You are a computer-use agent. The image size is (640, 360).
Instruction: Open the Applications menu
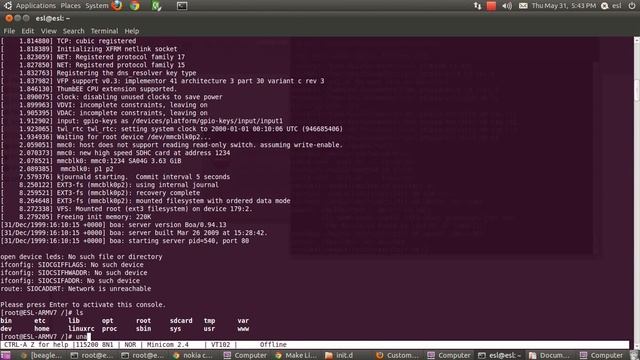tap(36, 6)
